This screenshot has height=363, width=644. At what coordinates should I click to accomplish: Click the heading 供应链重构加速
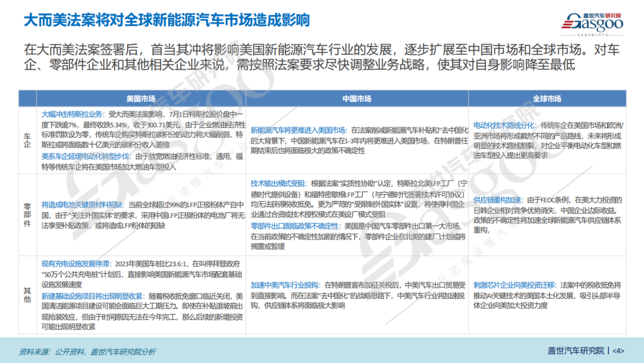click(x=498, y=200)
